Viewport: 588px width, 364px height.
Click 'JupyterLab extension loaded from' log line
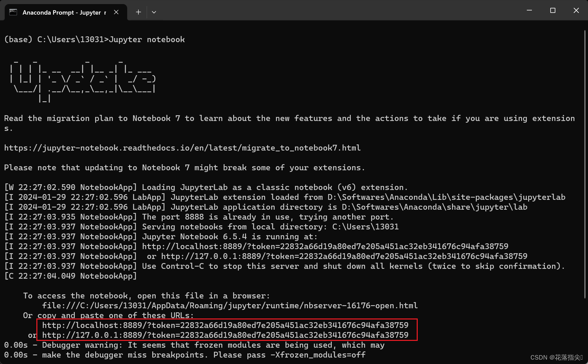[x=285, y=197]
